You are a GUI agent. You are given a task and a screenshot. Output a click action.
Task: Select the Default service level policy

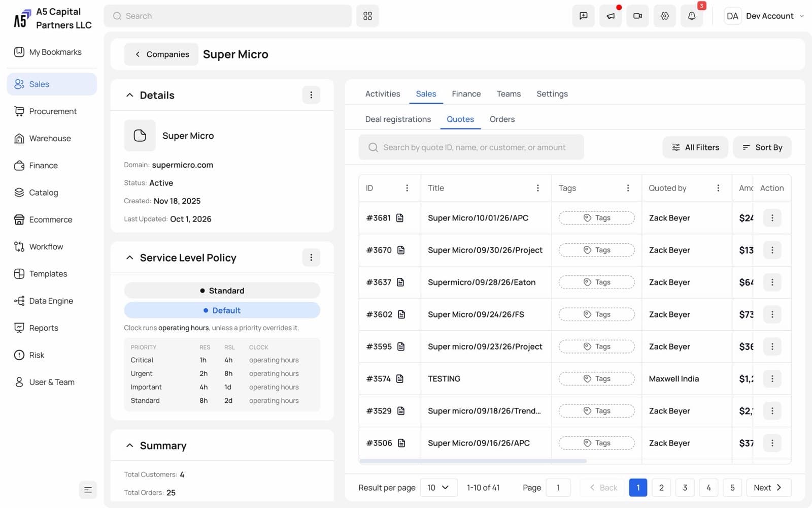(222, 310)
